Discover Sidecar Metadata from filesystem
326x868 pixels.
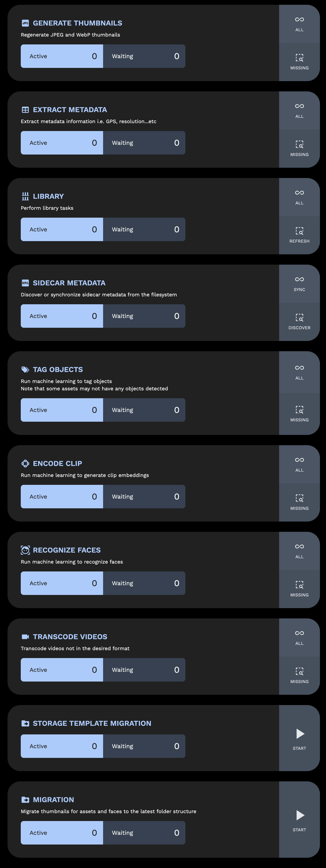click(x=299, y=322)
